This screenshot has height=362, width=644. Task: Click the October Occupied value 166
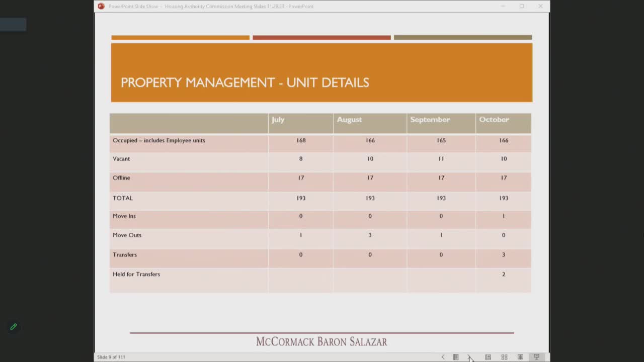pos(504,140)
